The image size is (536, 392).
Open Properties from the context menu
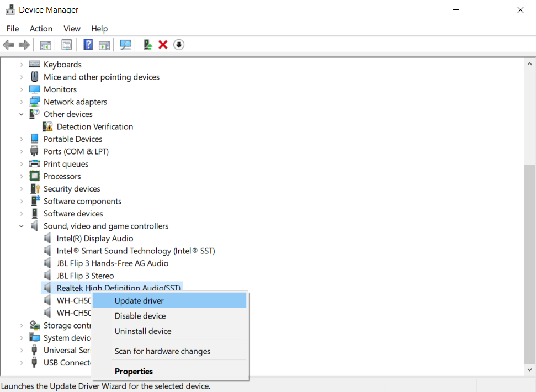click(x=169, y=371)
